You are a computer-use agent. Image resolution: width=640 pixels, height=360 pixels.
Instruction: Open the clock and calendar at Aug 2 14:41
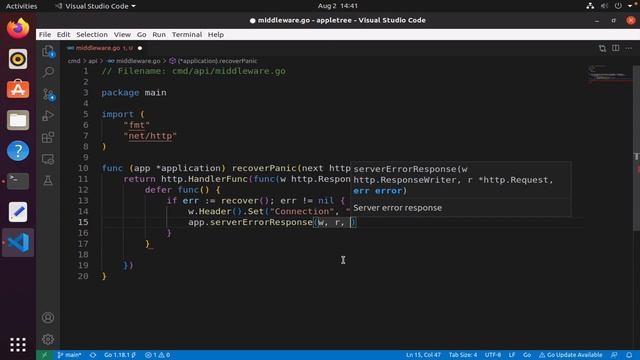click(338, 6)
